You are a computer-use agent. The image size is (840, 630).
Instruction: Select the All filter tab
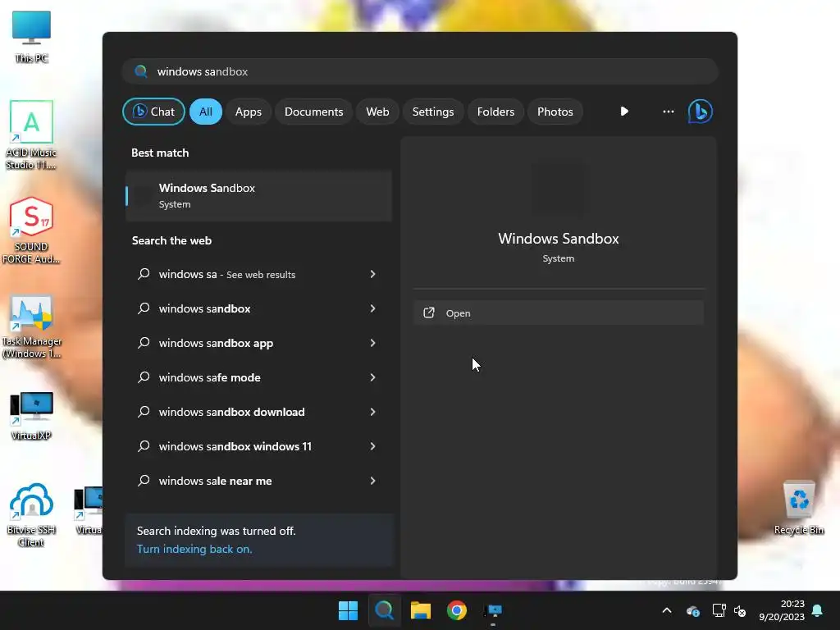(206, 112)
